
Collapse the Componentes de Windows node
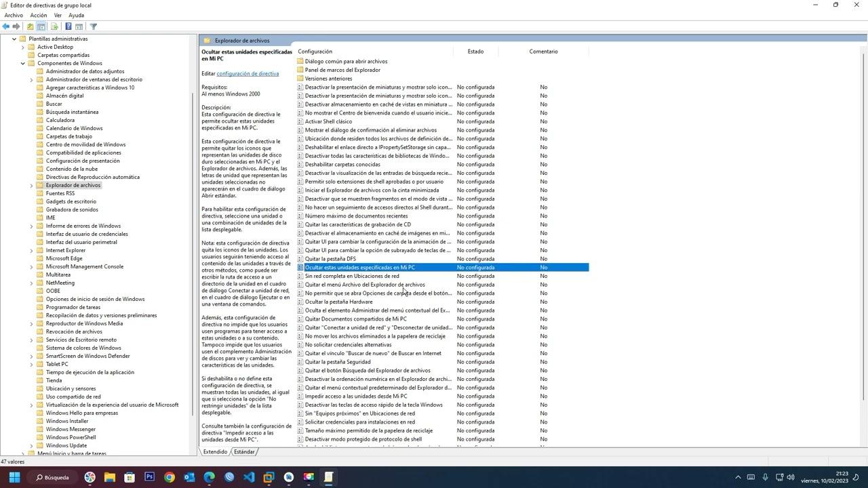click(x=23, y=63)
